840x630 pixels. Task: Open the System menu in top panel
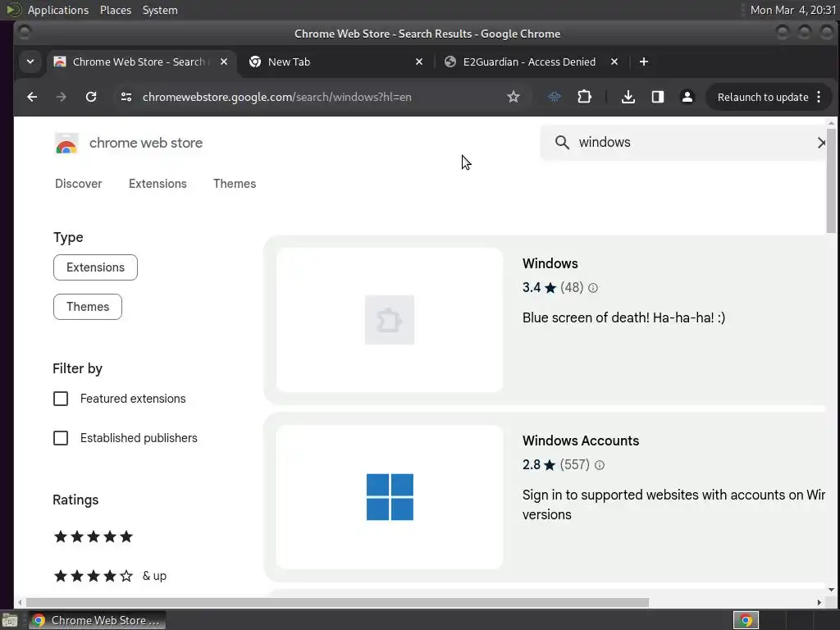tap(160, 10)
